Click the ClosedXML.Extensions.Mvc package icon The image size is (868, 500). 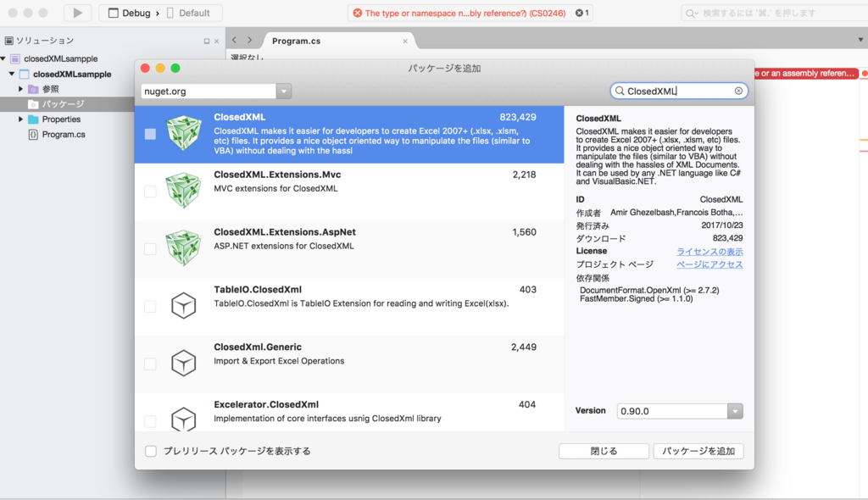point(184,191)
